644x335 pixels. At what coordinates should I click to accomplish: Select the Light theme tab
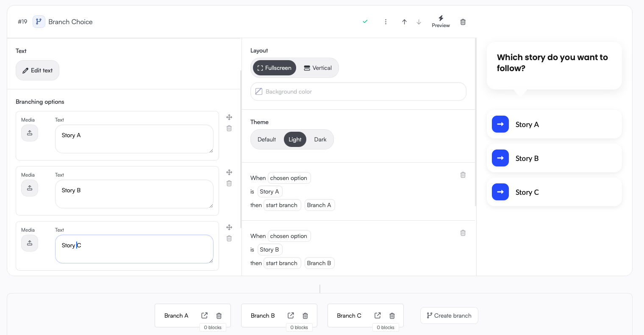click(295, 139)
